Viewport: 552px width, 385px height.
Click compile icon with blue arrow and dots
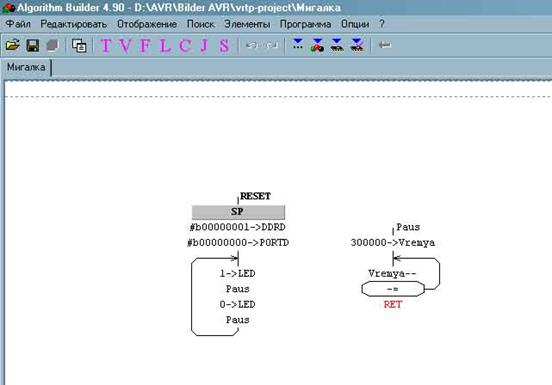click(298, 45)
